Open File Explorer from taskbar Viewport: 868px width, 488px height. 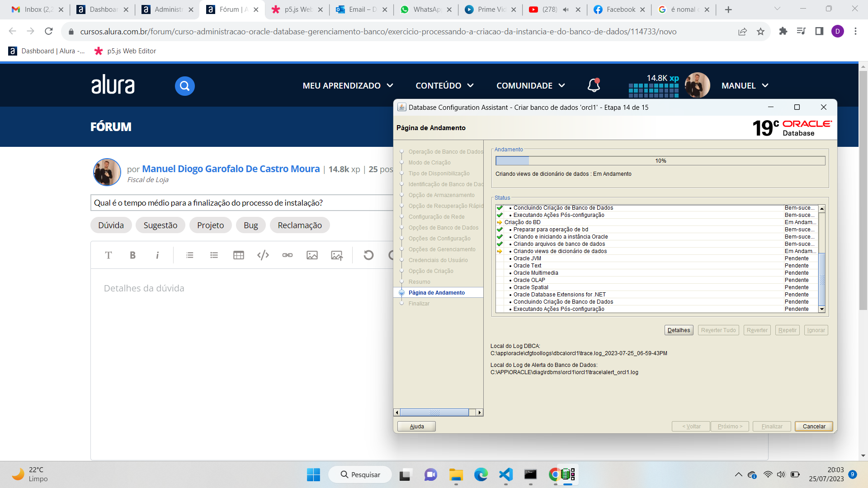coord(456,474)
